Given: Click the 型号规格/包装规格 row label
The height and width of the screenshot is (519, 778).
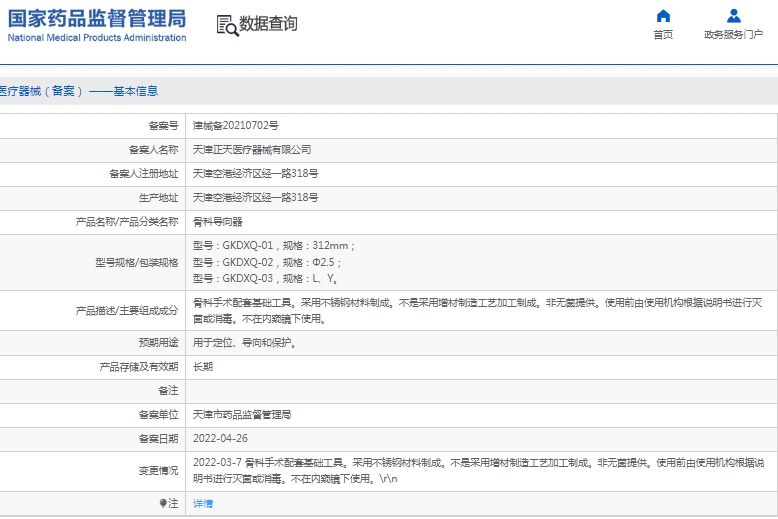Looking at the screenshot, I should pos(137,262).
